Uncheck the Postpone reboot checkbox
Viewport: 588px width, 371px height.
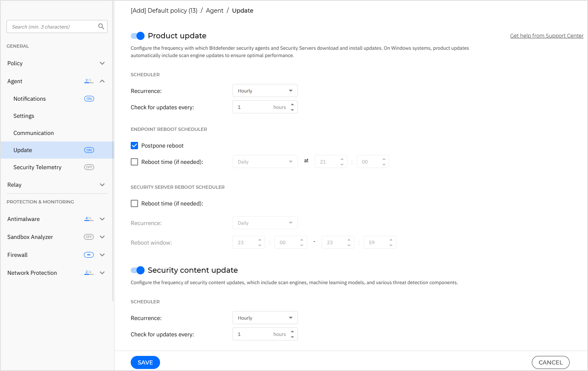click(134, 146)
